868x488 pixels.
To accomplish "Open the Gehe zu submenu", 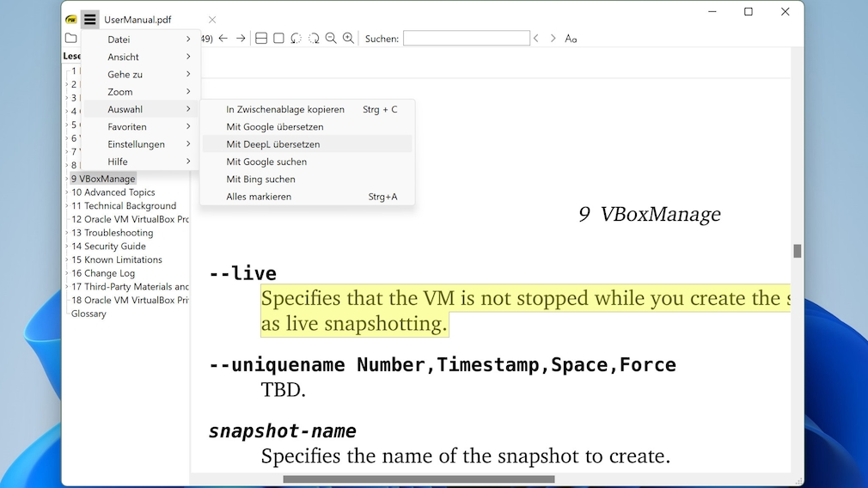I will pos(141,74).
